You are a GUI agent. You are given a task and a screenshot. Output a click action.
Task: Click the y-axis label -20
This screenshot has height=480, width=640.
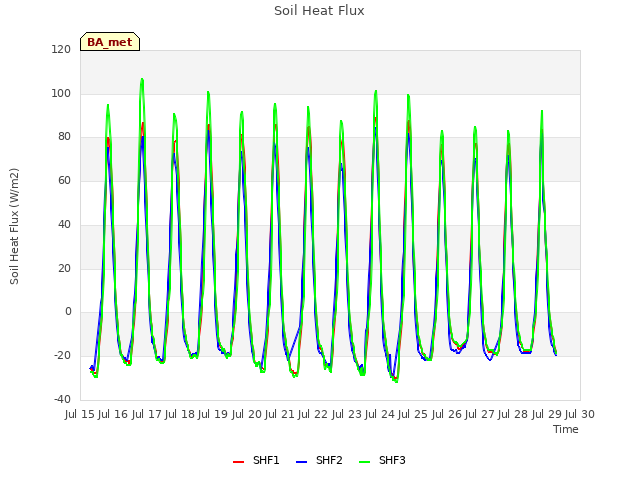coord(62,356)
